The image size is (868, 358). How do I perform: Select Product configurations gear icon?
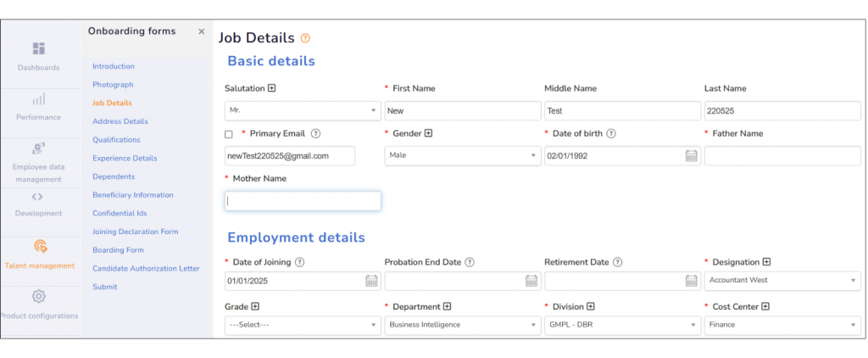point(38,296)
